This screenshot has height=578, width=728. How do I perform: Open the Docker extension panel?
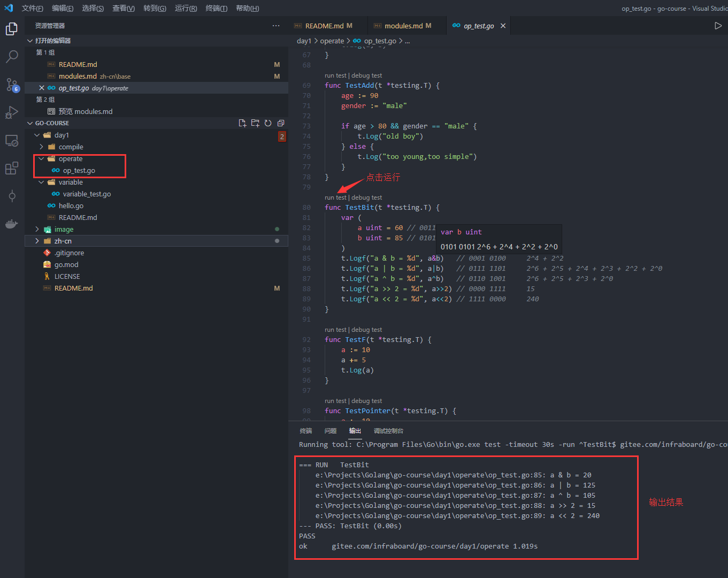click(x=12, y=224)
